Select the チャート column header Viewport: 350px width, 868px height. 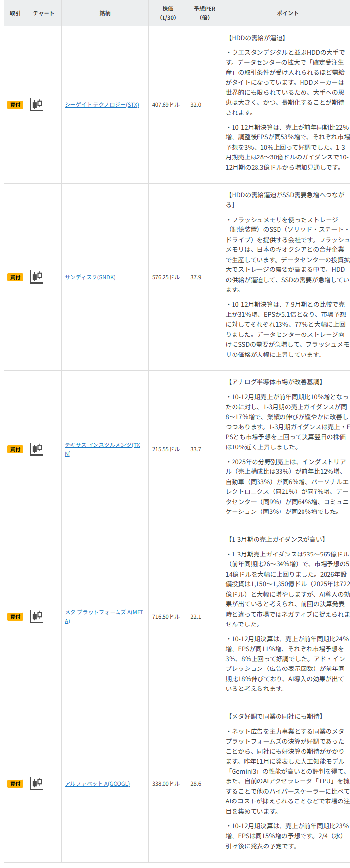point(44,13)
